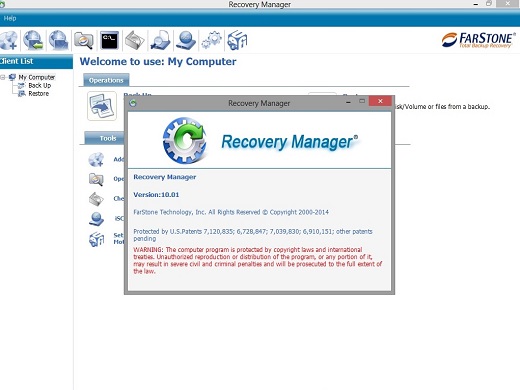Image resolution: width=520 pixels, height=390 pixels.
Task: Select Back Up under My Computer
Action: 40,86
